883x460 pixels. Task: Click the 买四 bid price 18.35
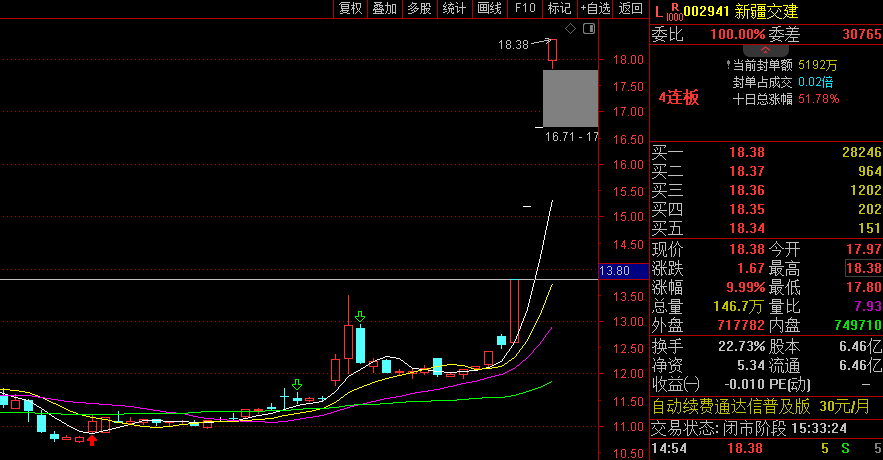click(747, 209)
